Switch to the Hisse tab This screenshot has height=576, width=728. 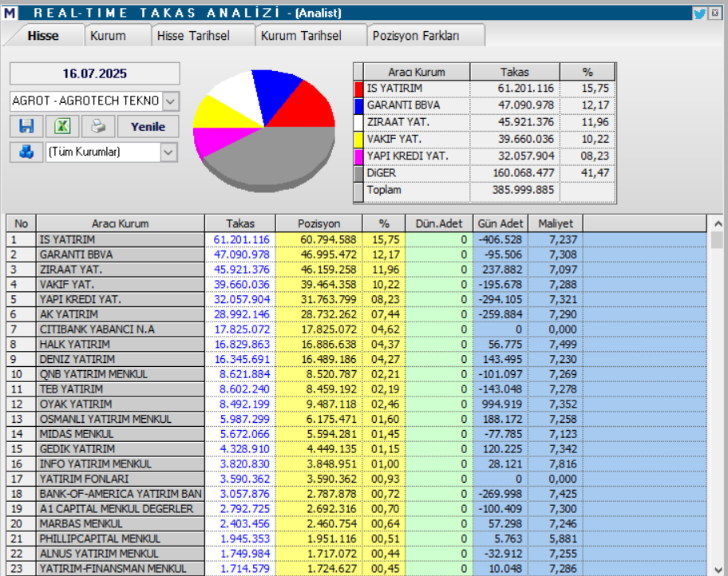point(43,36)
